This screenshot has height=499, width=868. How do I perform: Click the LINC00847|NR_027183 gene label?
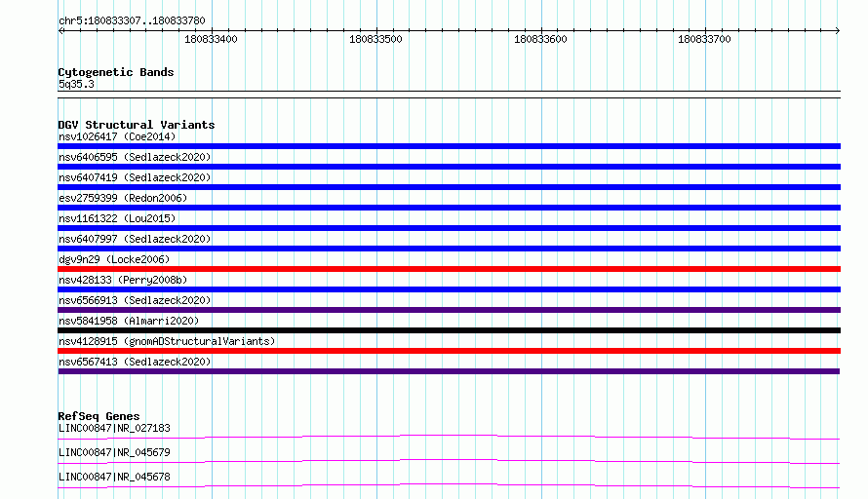[114, 428]
